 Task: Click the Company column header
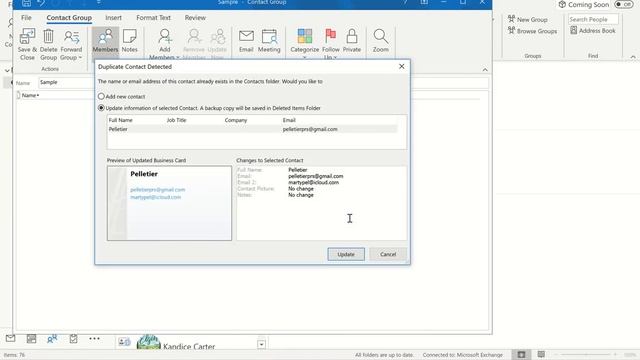coord(236,120)
